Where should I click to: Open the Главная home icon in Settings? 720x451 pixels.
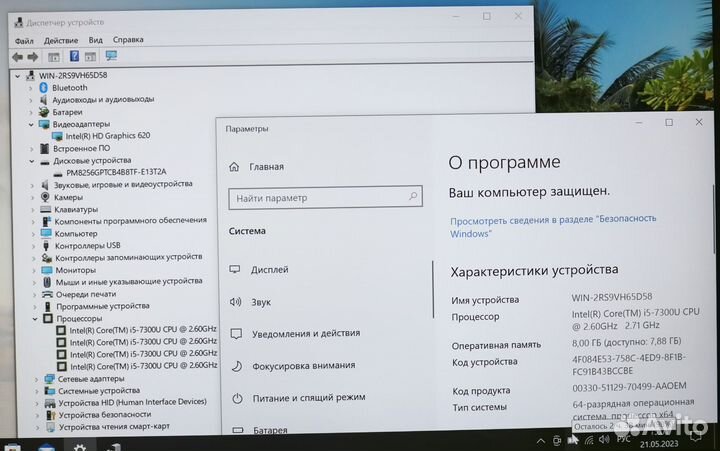pyautogui.click(x=235, y=167)
